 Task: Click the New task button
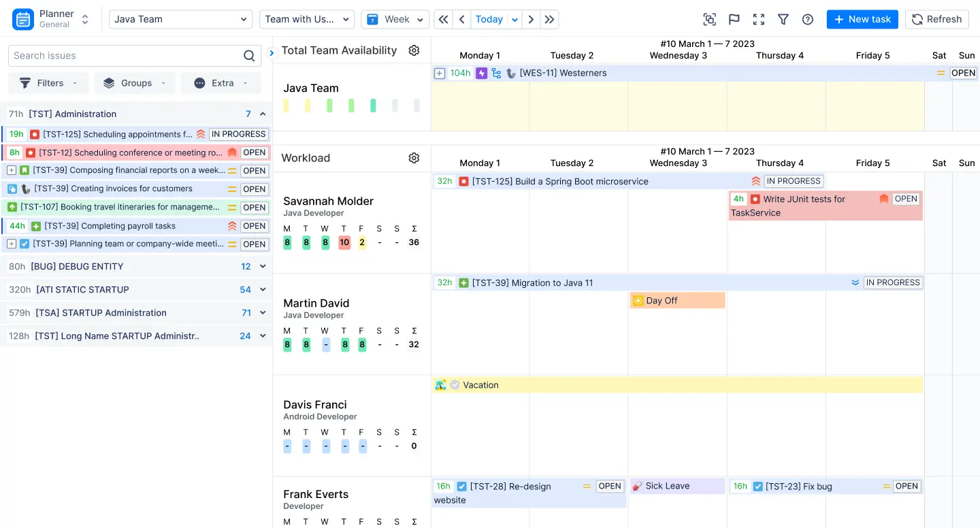click(862, 19)
